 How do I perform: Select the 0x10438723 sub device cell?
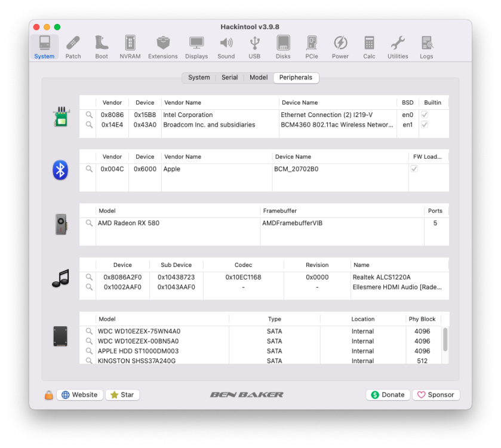176,277
